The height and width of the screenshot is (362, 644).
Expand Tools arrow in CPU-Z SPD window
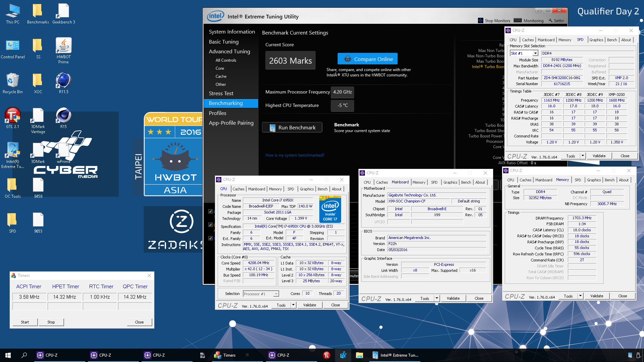coord(583,156)
